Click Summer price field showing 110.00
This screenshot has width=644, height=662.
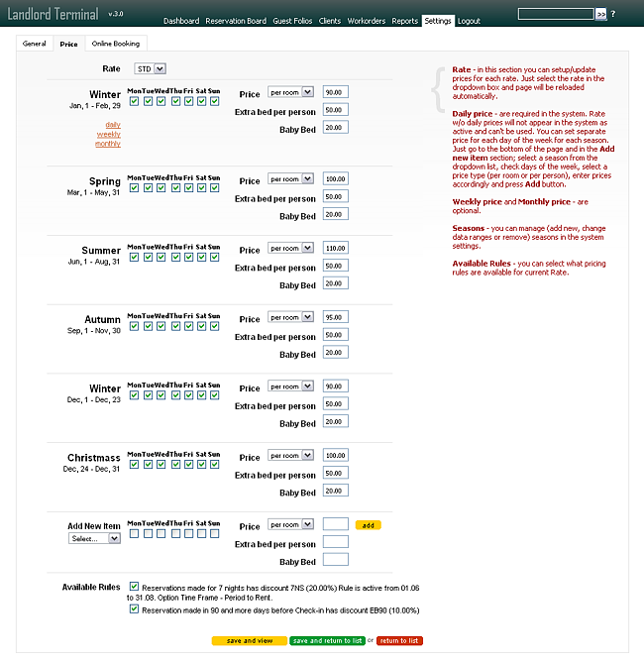(x=336, y=248)
